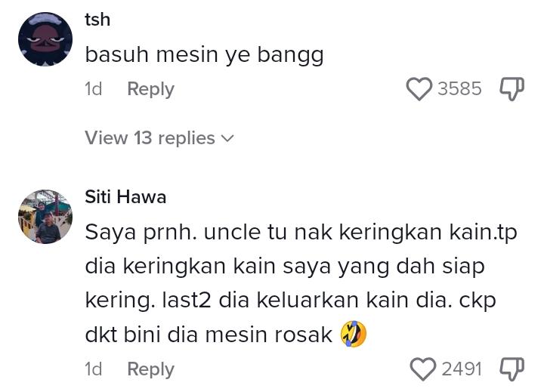
Task: Click 1d timestamp under Siti Hawa's comment
Action: pos(93,369)
